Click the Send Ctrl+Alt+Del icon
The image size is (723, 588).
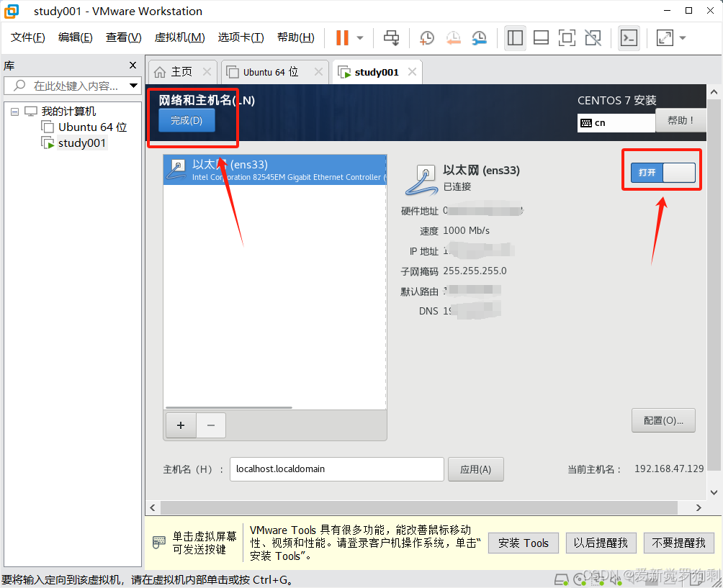coord(392,38)
